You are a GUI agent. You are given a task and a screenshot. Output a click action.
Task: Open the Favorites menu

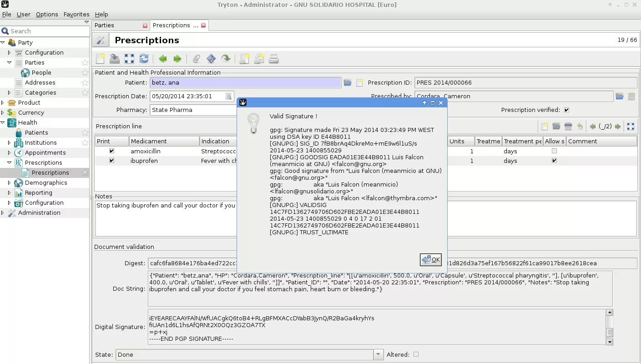pos(76,14)
